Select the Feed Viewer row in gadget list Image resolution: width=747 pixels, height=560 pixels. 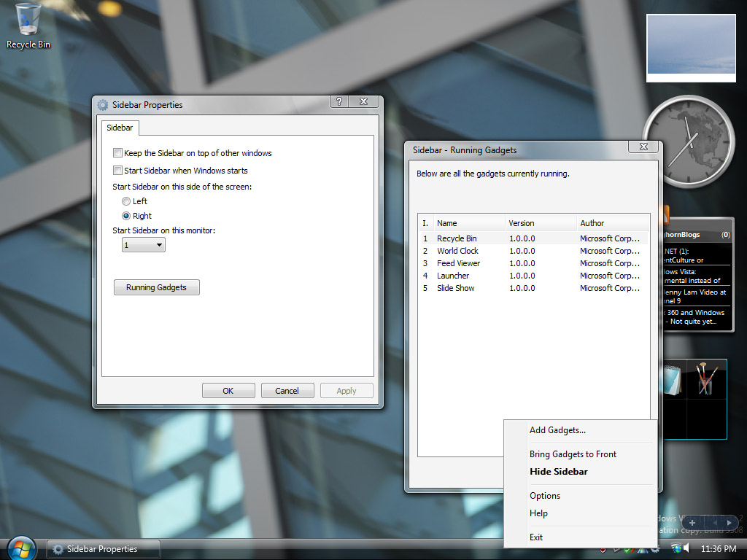click(533, 263)
